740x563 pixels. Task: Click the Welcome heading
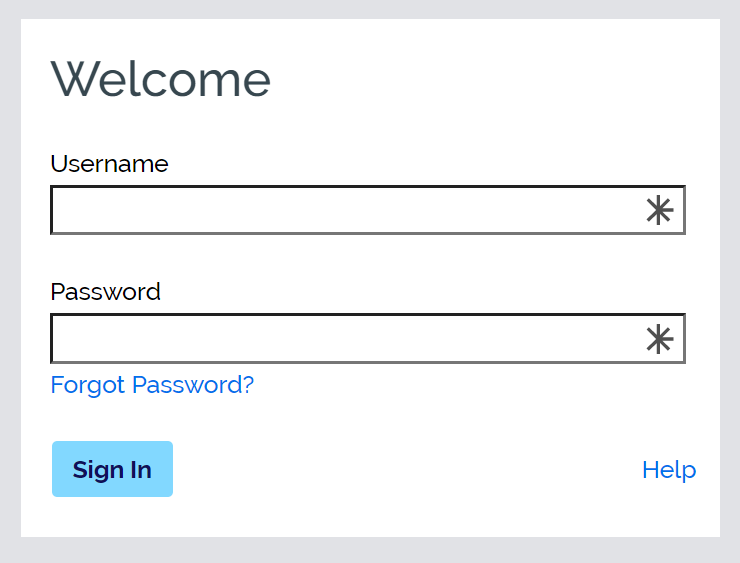pyautogui.click(x=160, y=79)
